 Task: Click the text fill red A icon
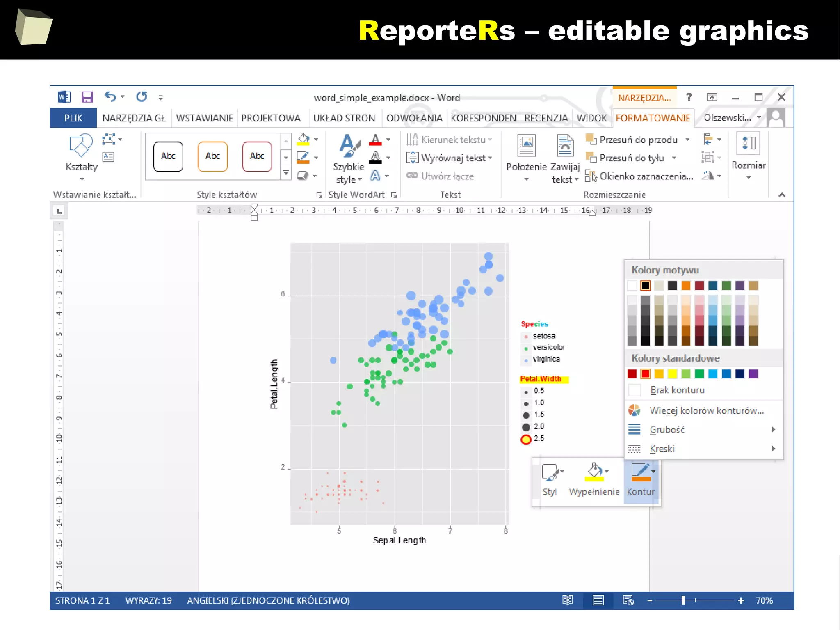(x=375, y=140)
